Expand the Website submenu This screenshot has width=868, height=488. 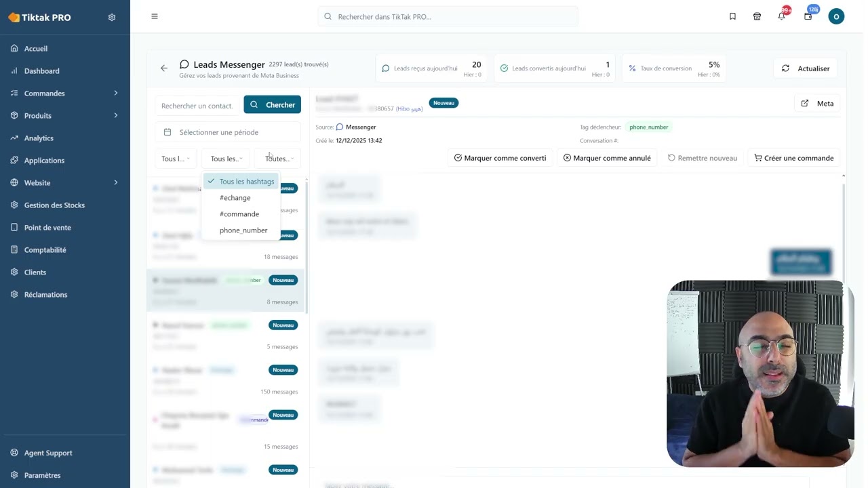coord(116,183)
